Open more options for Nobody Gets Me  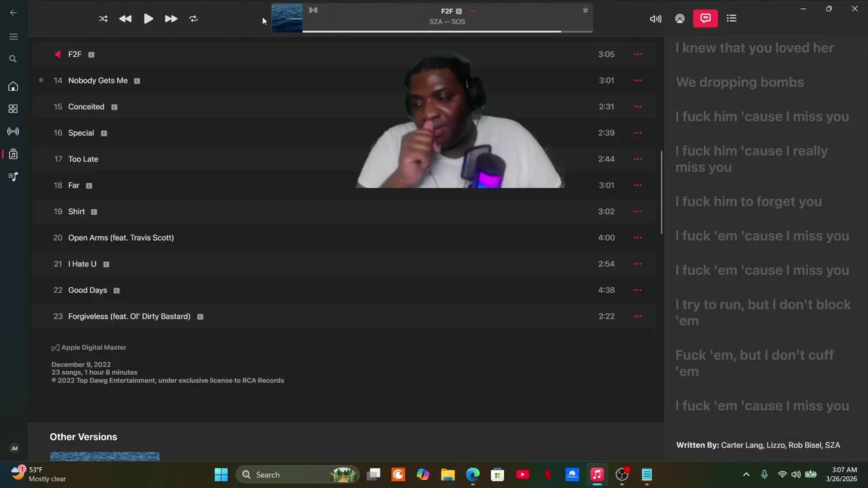637,81
